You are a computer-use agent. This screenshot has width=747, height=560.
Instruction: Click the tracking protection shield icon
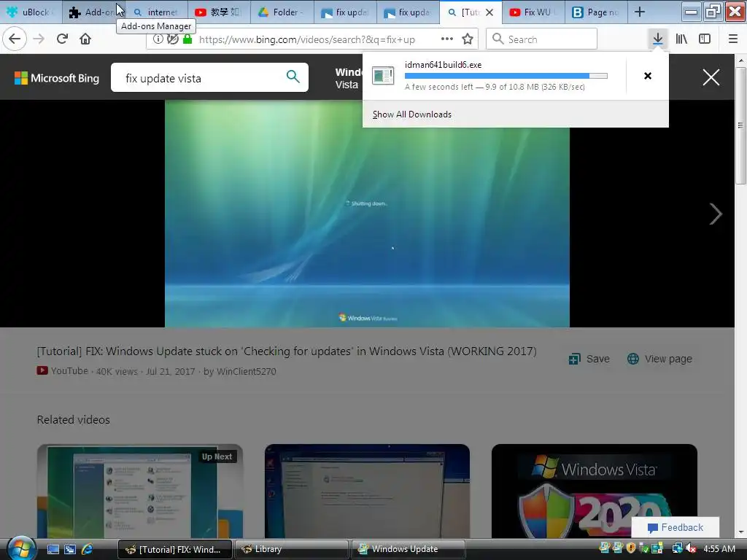click(172, 39)
